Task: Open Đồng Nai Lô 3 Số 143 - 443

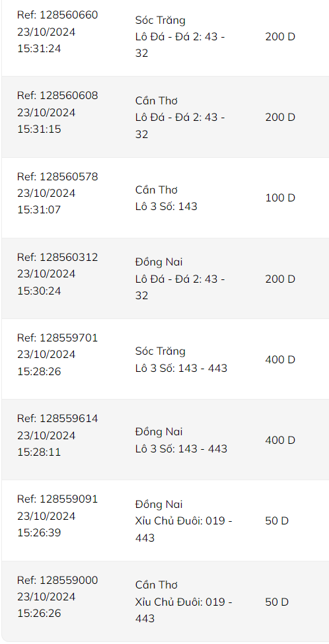Action: pyautogui.click(x=181, y=440)
